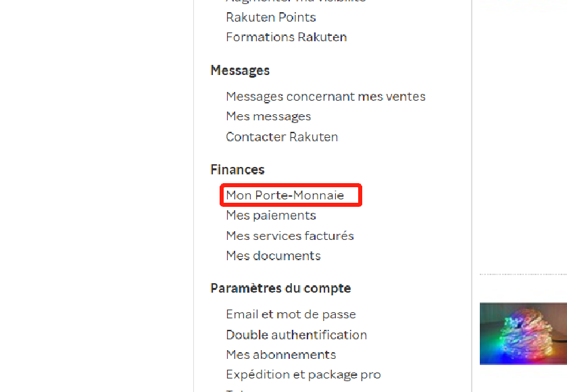View Mes documents

(x=273, y=256)
